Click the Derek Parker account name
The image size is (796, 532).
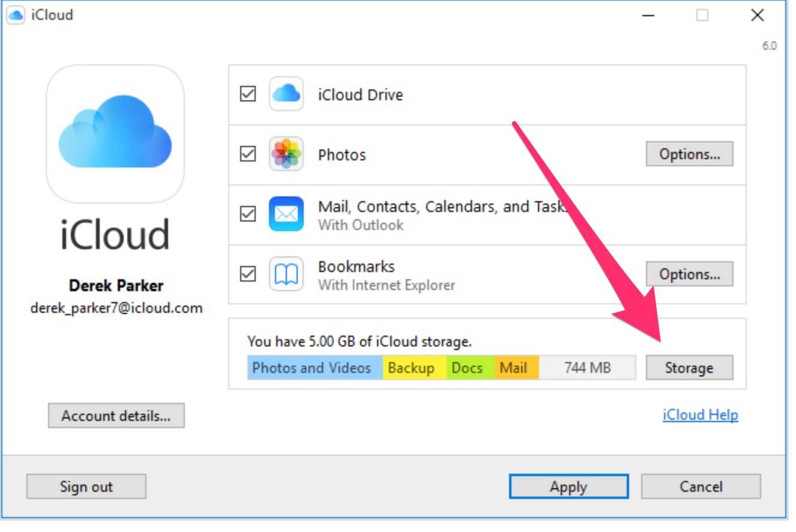point(116,285)
